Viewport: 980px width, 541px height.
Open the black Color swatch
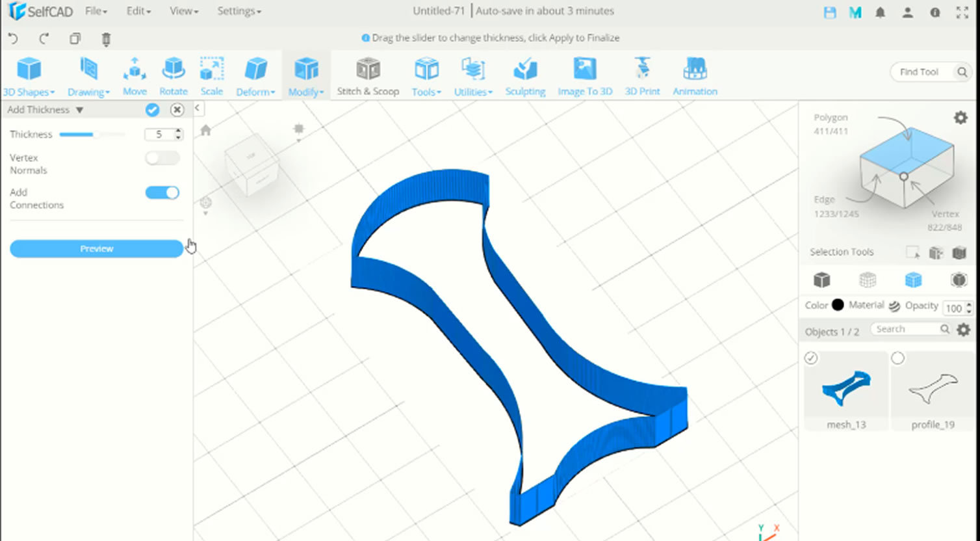(838, 305)
